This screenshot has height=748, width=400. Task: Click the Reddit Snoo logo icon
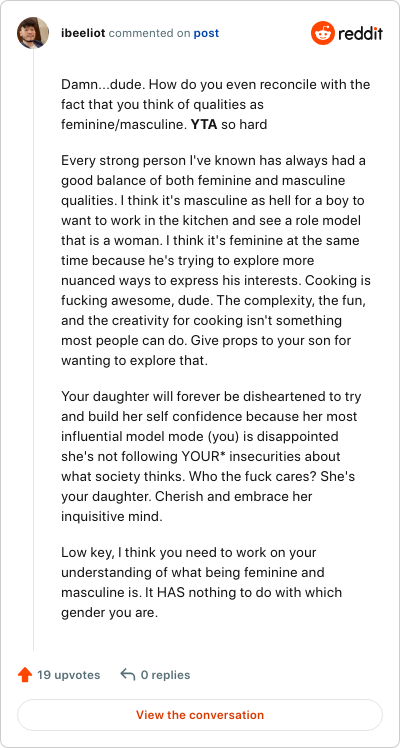[x=323, y=33]
